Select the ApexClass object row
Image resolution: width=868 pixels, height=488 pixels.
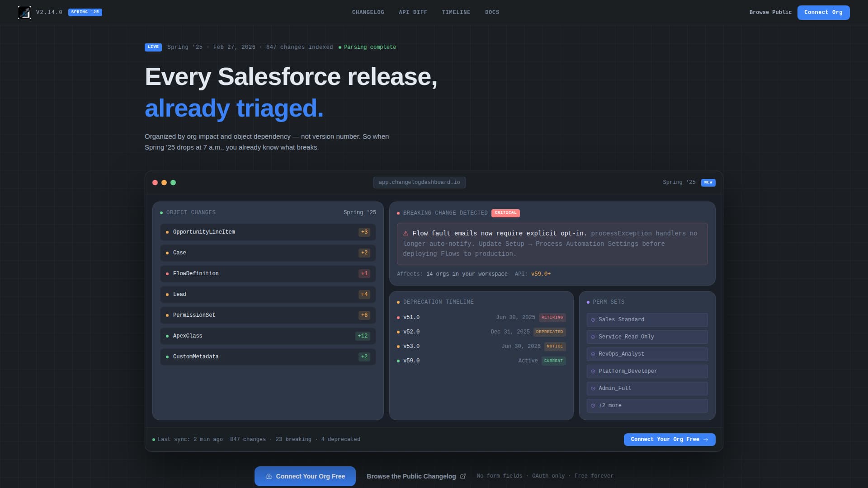coord(268,336)
